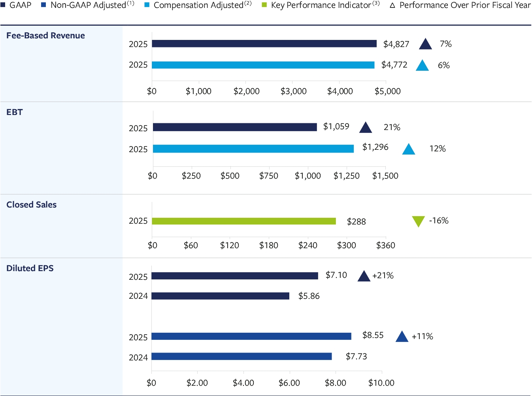Click the Non-GAAP Adjusted legend square

coord(44,5)
